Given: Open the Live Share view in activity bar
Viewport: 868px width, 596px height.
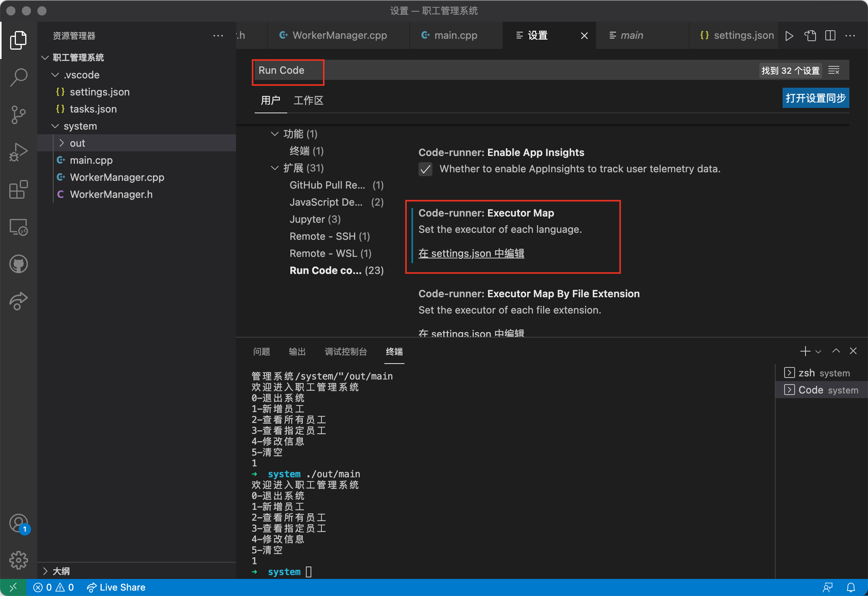Looking at the screenshot, I should click(x=18, y=301).
